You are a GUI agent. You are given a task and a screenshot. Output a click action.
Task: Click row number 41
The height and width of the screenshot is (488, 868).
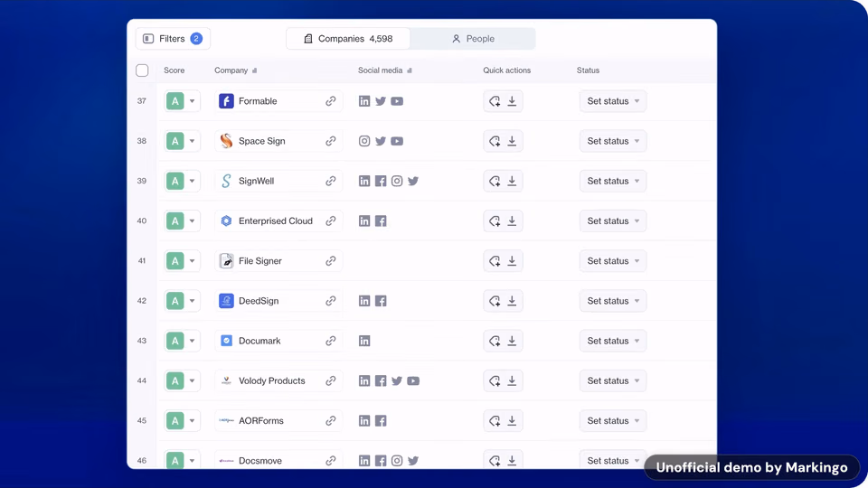tap(142, 260)
